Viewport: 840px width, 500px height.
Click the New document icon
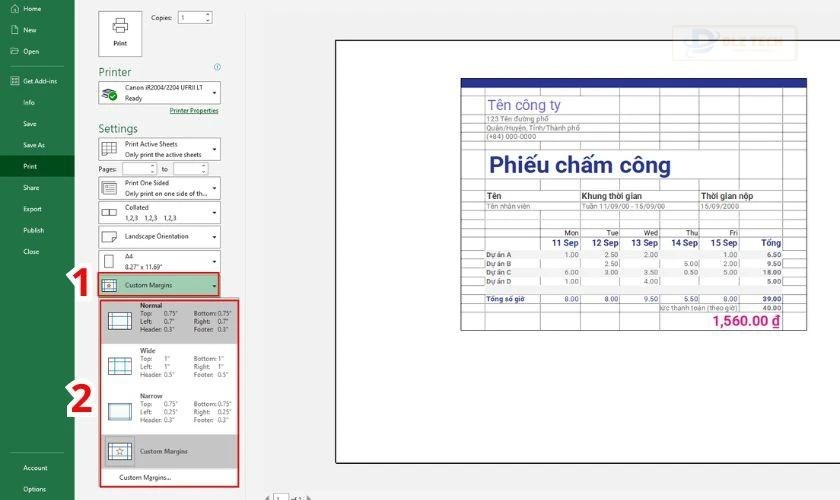[x=13, y=30]
